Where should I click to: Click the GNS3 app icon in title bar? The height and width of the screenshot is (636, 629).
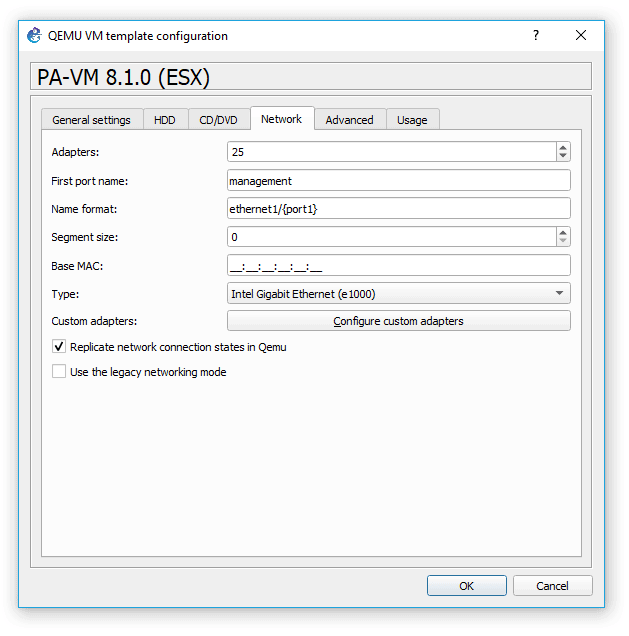pyautogui.click(x=34, y=36)
